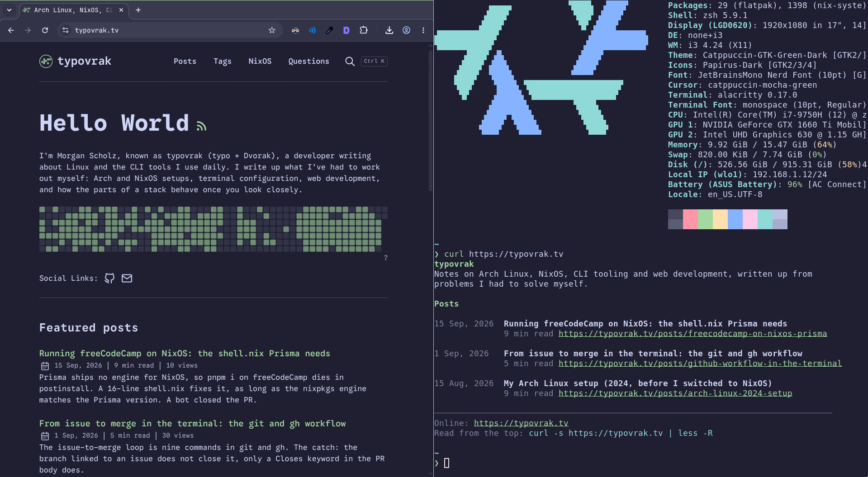Open the Questions navigation item

coord(309,61)
